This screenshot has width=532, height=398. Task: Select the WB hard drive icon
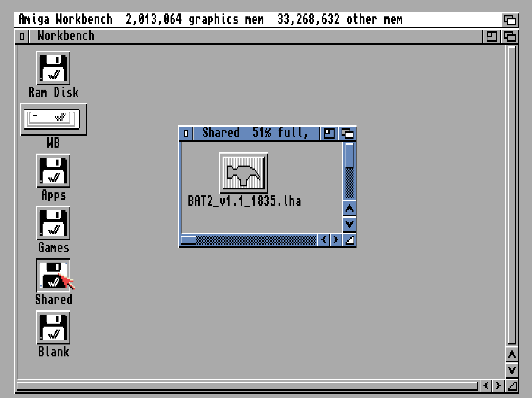coord(53,119)
